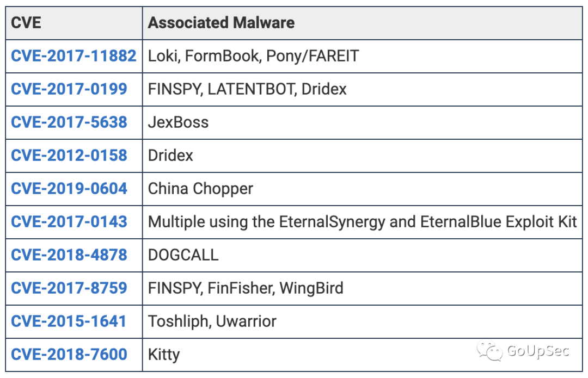Select the CVE-2017-0143 link

(69, 222)
